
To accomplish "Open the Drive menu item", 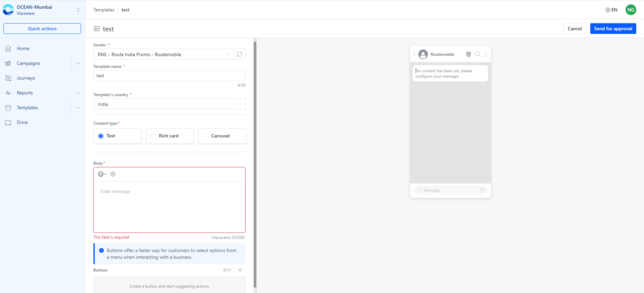I will 22,122.
